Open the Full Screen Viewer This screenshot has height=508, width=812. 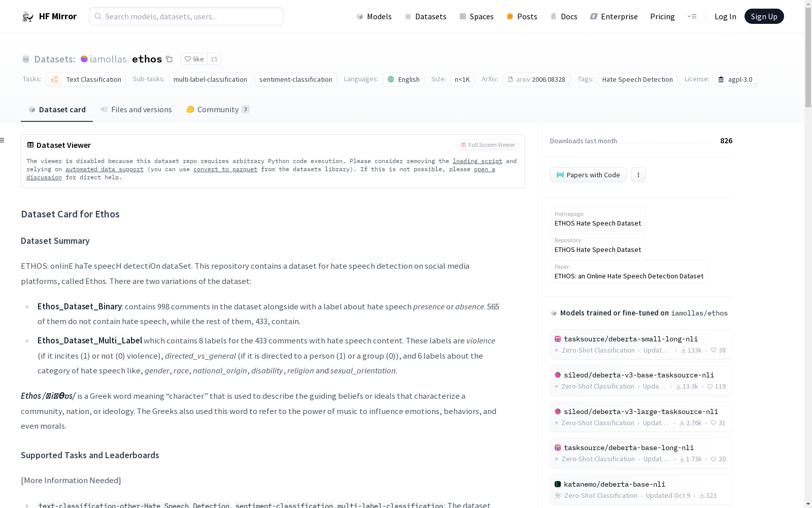[488, 145]
